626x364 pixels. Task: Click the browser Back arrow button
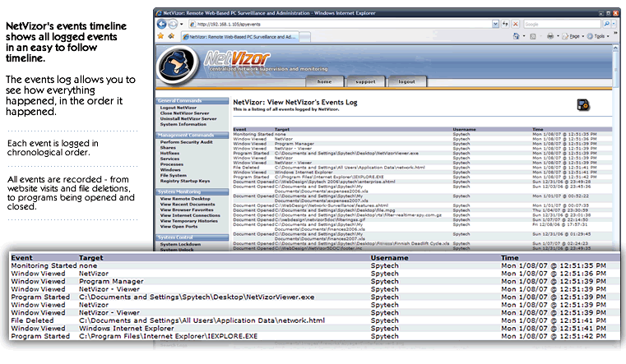tap(162, 24)
